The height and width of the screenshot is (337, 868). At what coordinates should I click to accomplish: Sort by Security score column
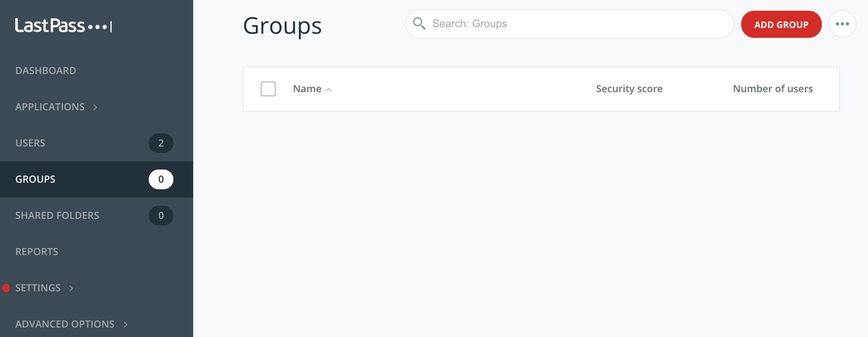coord(629,89)
